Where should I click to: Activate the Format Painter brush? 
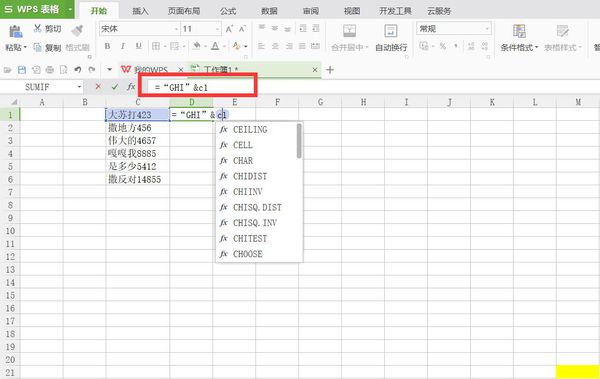78,30
